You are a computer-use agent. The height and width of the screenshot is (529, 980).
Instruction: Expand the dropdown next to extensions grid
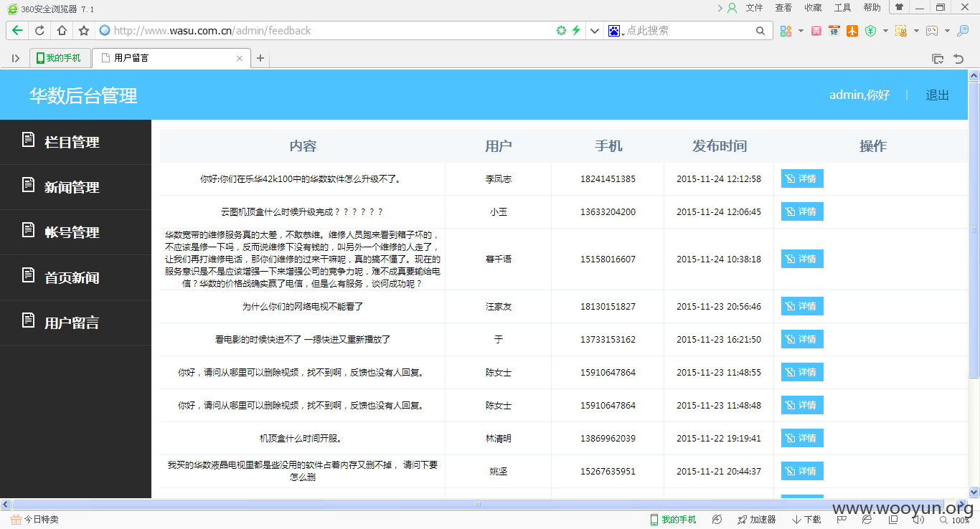[801, 31]
